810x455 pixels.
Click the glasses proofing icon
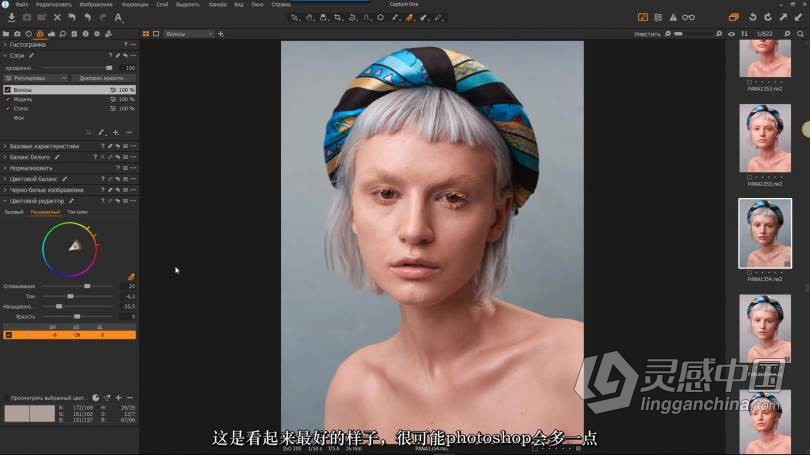click(689, 18)
